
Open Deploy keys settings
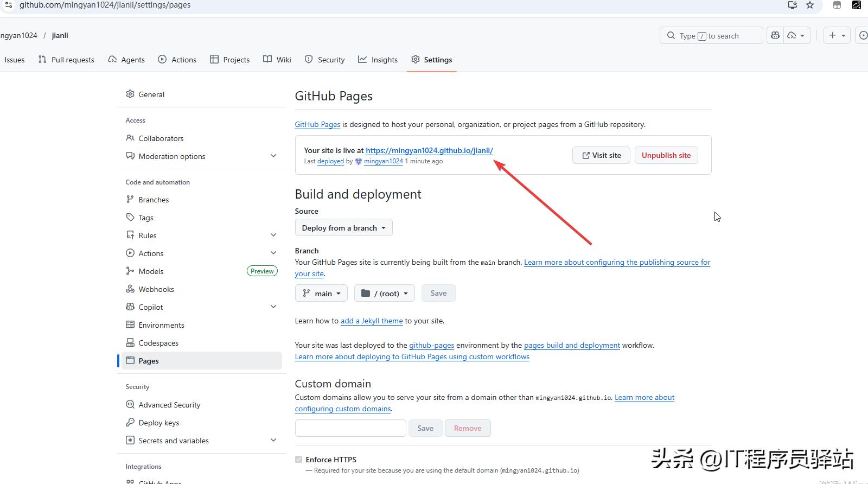[158, 423]
